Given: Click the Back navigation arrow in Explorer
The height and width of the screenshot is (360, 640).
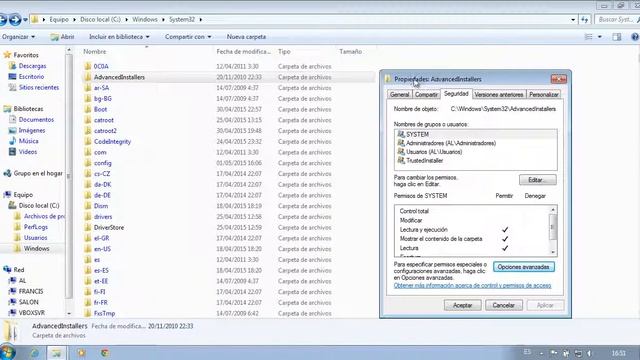Looking at the screenshot, I should pos(2,20).
